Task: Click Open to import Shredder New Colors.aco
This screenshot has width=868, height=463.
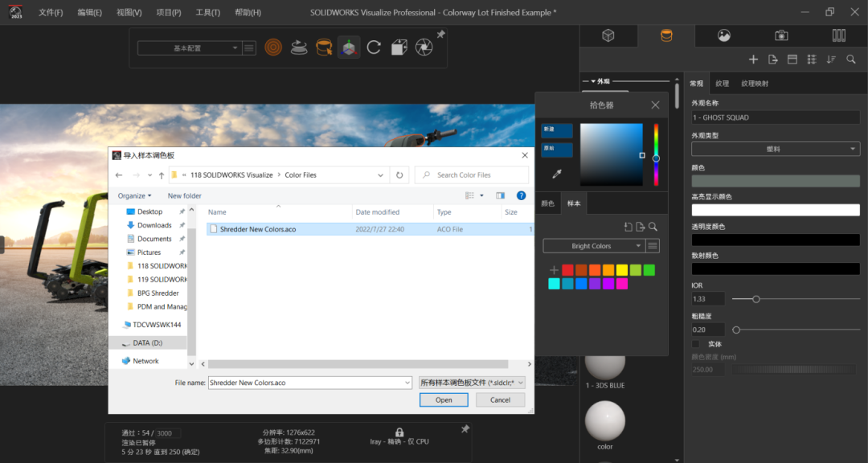Action: coord(444,399)
